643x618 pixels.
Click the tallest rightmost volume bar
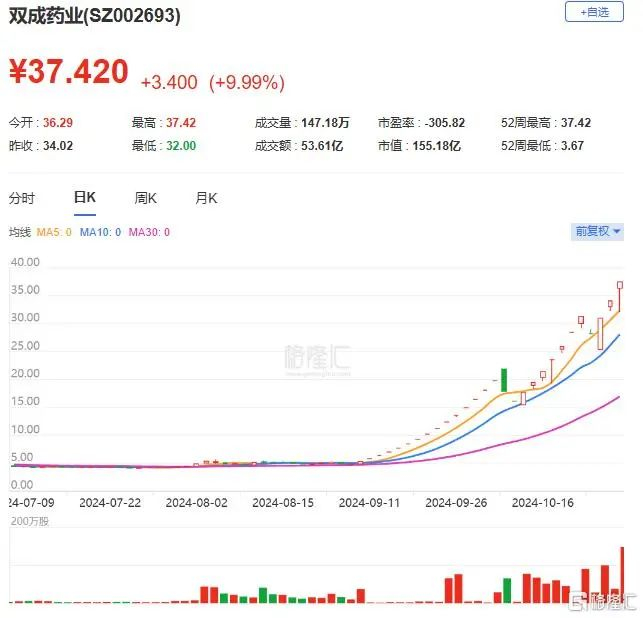pos(622,574)
